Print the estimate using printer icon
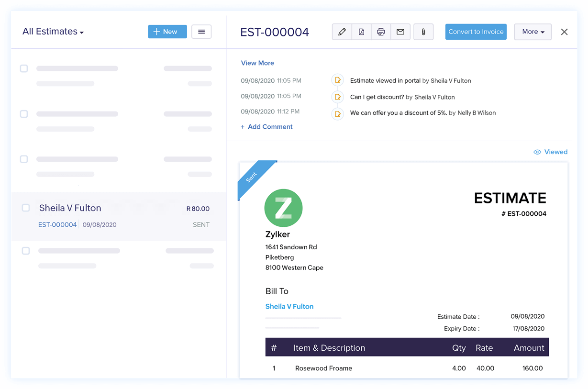The width and height of the screenshot is (588, 389). click(x=381, y=32)
